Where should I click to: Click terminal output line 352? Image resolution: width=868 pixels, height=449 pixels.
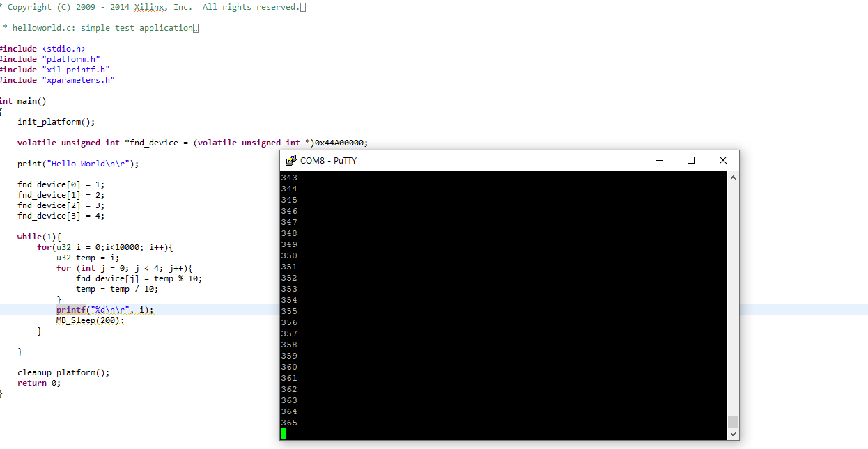[289, 278]
